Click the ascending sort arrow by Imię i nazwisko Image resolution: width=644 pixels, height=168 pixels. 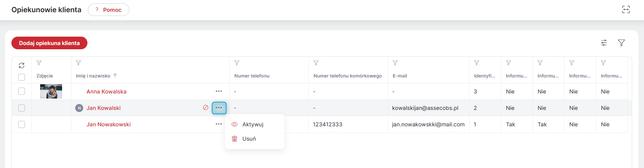115,76
